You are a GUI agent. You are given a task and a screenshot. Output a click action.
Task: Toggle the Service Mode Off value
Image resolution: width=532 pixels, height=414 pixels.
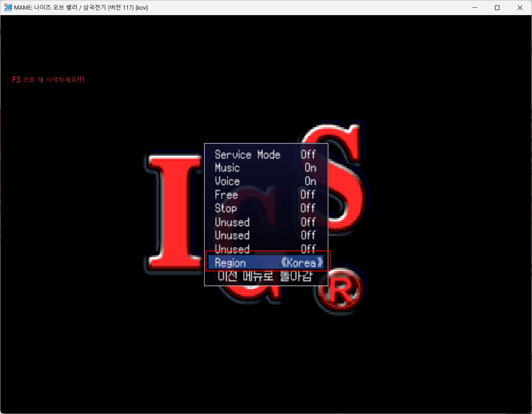(x=308, y=155)
